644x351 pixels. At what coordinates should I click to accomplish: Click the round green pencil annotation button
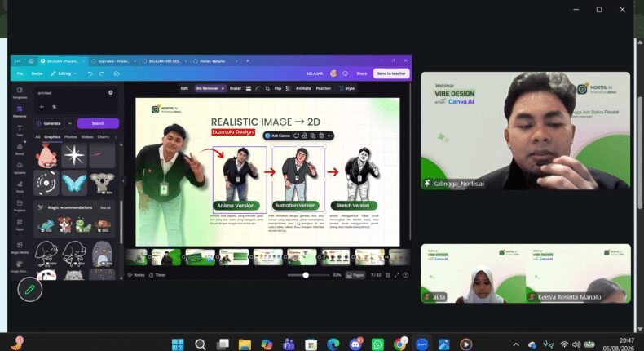pos(29,290)
